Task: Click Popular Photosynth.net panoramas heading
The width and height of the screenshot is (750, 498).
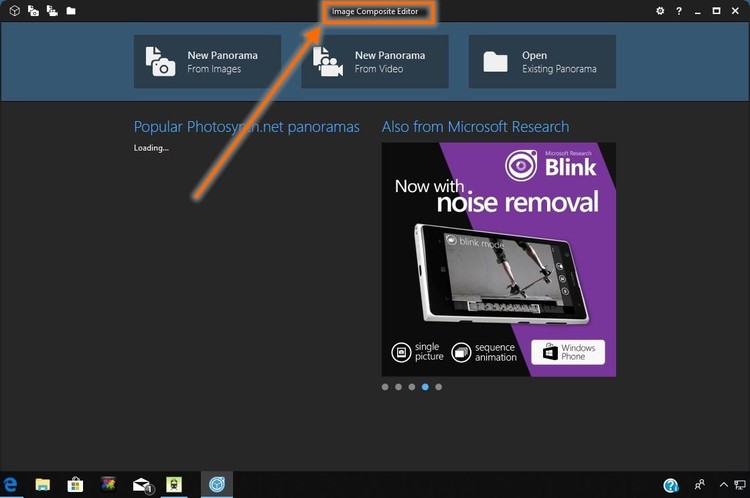Action: pos(246,127)
